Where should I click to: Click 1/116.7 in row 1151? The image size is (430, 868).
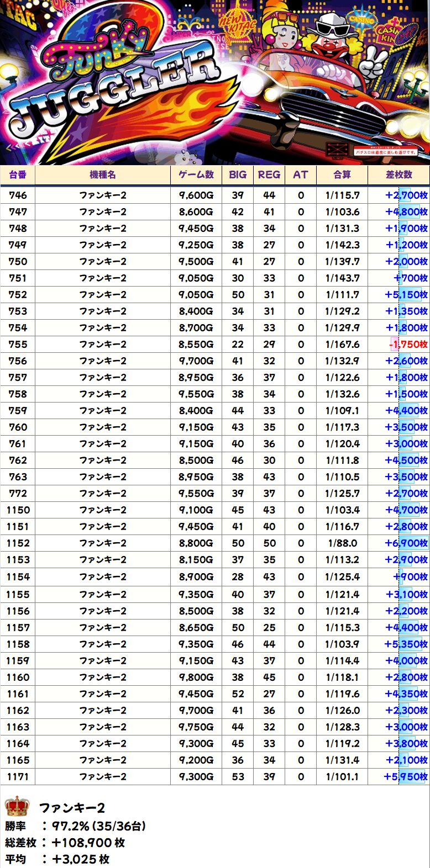342,526
